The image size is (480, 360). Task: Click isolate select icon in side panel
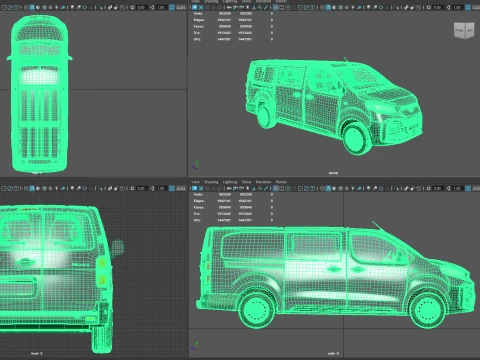pyautogui.click(x=396, y=188)
